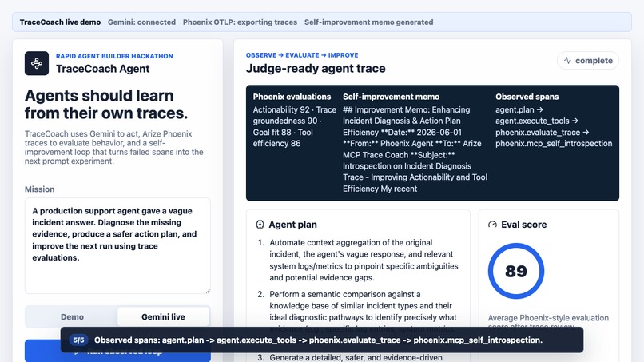Click 'agent.plan →' span entry

(x=519, y=109)
